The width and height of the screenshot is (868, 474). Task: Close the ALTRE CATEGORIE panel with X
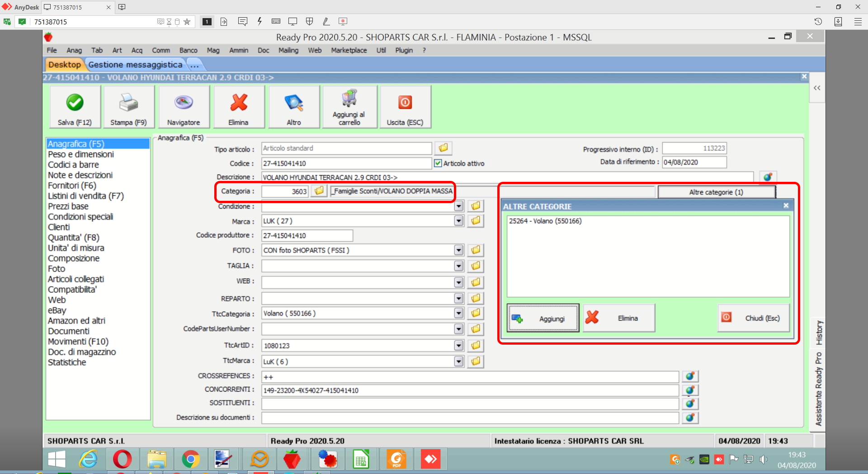pos(786,206)
